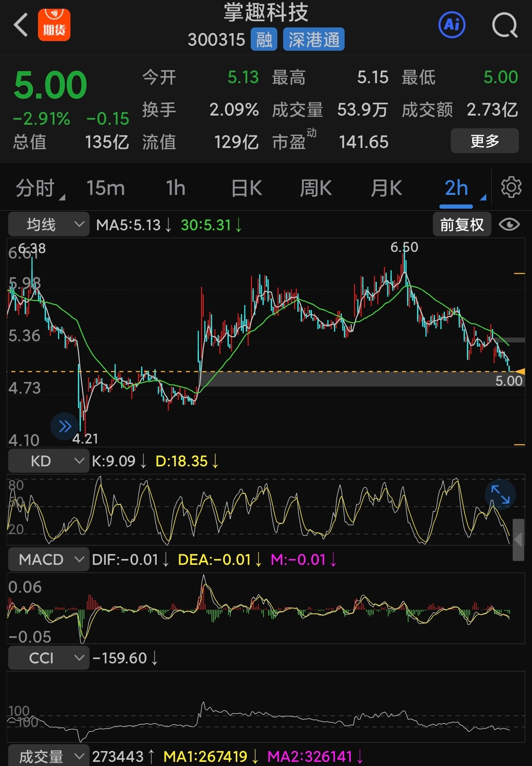
Task: Open the orange 期货 futures icon
Action: (x=54, y=25)
